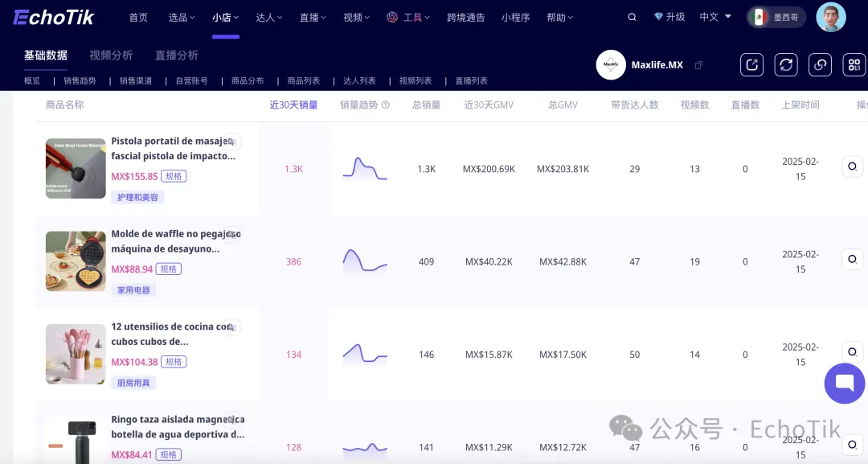Click 规格 button for Pistola portatil
The width and height of the screenshot is (868, 464).
(x=174, y=176)
